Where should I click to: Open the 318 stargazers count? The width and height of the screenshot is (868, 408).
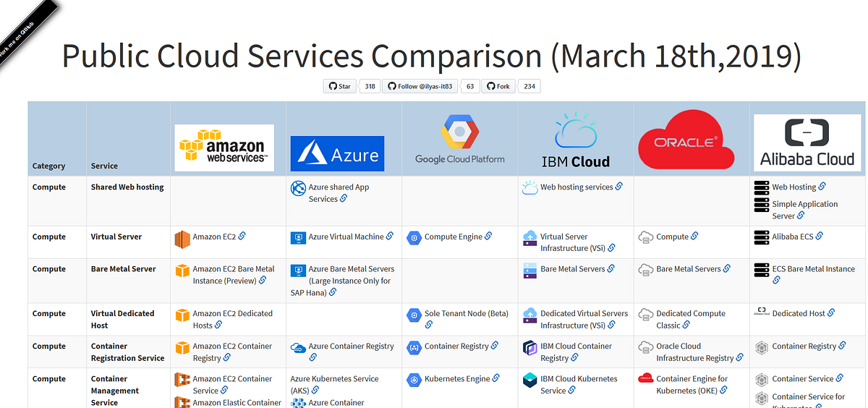pos(370,86)
